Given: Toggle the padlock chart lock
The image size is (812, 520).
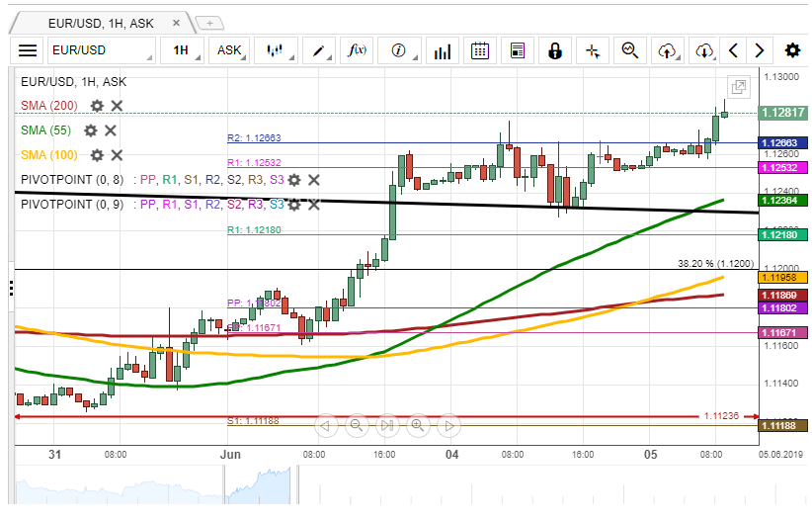Looking at the screenshot, I should point(554,50).
